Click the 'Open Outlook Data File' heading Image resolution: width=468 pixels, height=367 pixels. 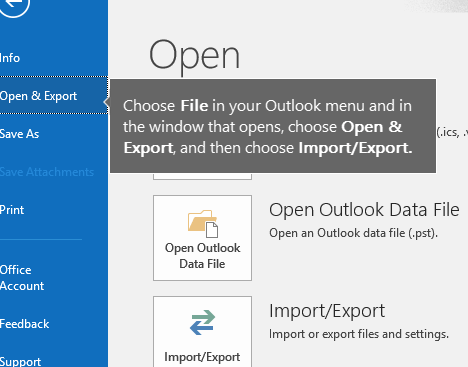point(364,210)
